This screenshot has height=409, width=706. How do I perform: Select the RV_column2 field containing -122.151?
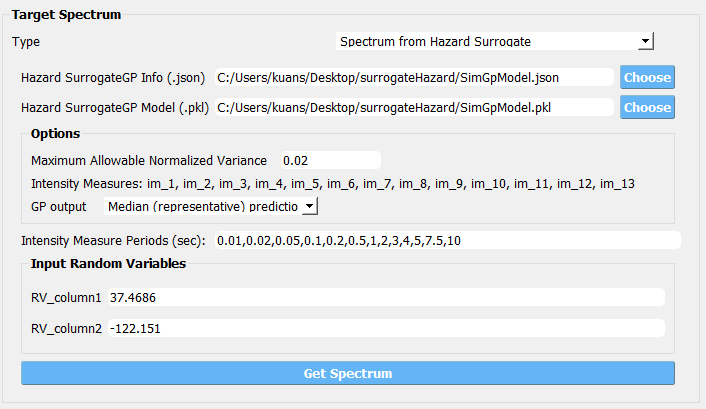tap(386, 328)
